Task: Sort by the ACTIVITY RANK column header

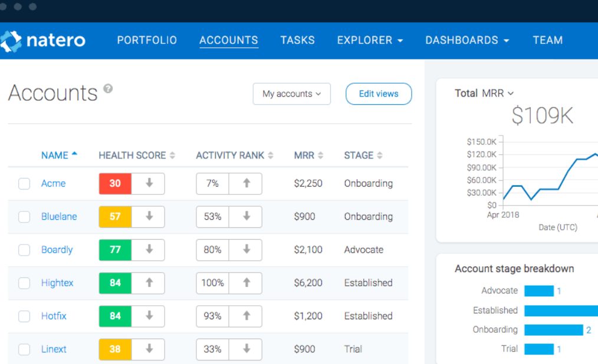Action: [230, 155]
